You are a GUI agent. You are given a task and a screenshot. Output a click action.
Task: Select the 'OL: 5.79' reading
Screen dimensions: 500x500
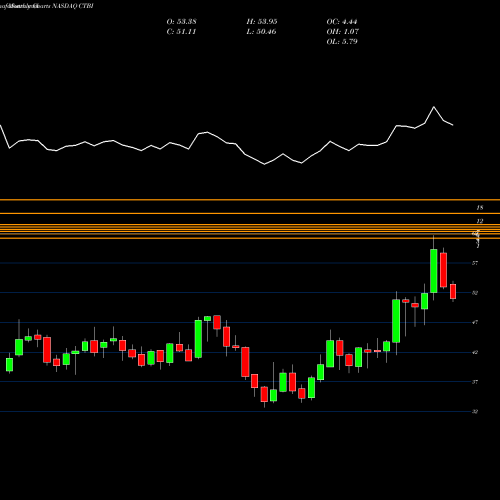[342, 42]
